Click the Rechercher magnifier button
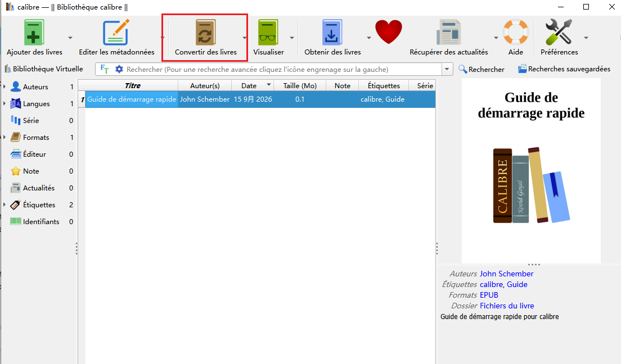This screenshot has height=364, width=621. [x=481, y=69]
